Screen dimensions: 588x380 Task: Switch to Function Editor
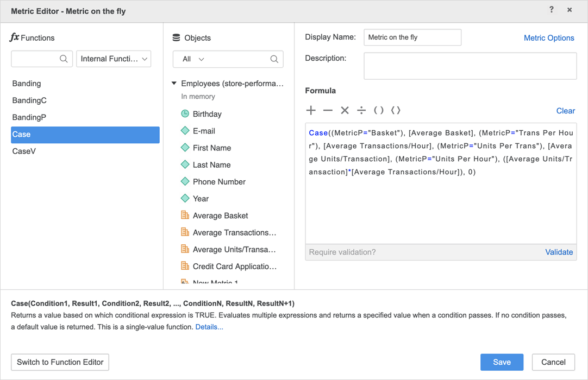(x=60, y=362)
